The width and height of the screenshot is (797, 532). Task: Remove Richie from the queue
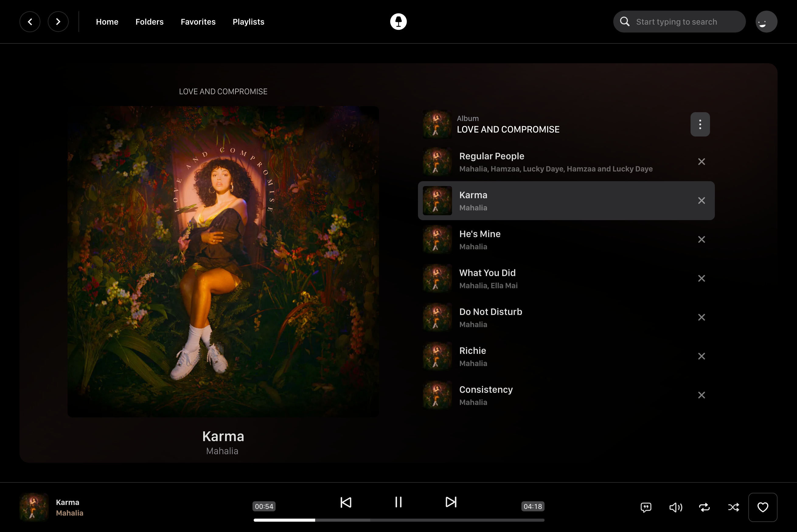(701, 356)
